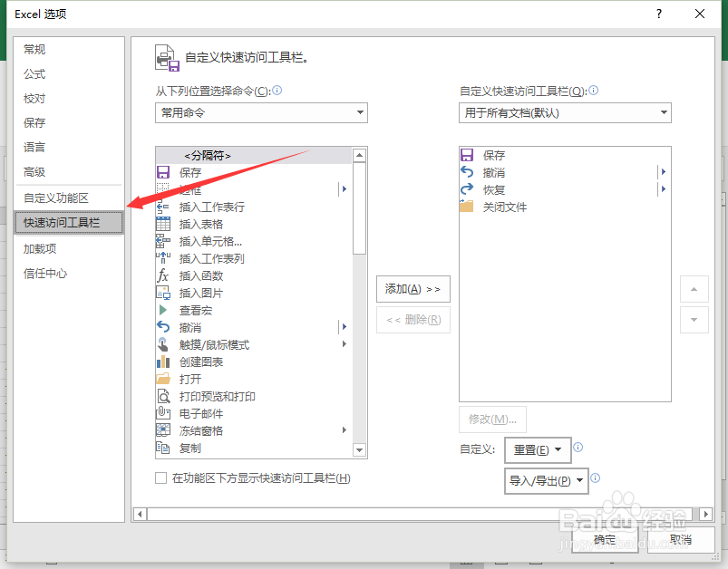Click horizontal scrollbar left arrow
This screenshot has height=569, width=728.
tap(141, 515)
